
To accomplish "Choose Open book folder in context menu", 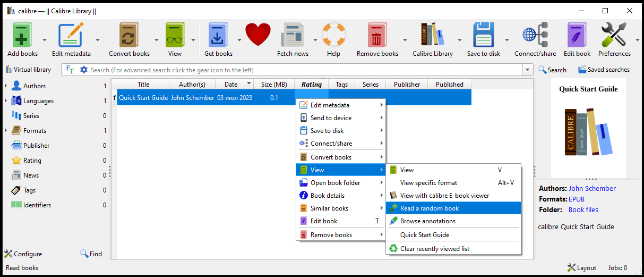I will (341, 182).
